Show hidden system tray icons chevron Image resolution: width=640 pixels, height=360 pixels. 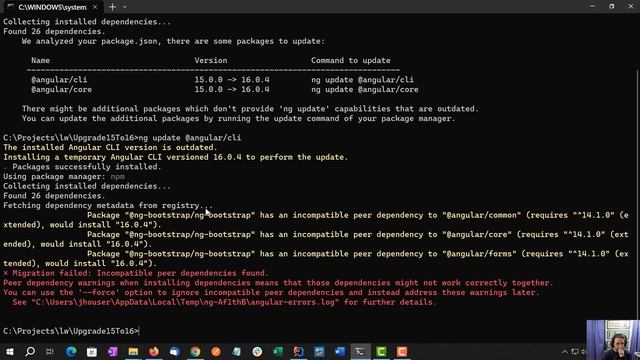click(x=564, y=351)
